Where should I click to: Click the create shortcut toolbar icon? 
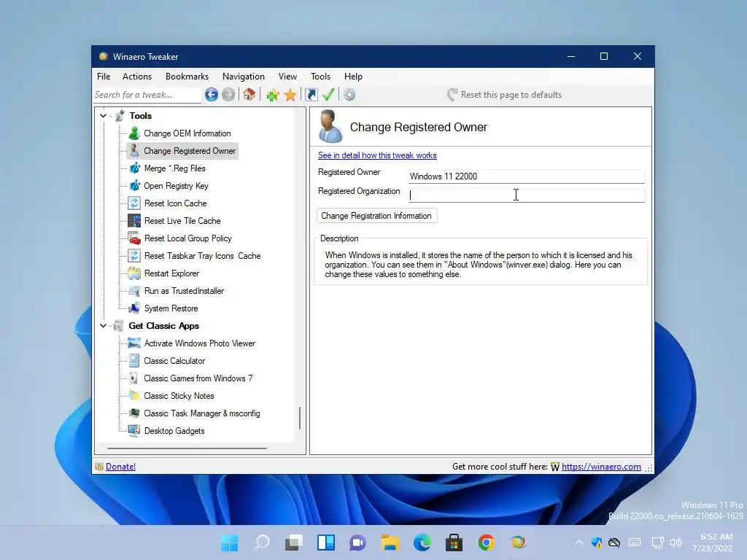[x=311, y=95]
